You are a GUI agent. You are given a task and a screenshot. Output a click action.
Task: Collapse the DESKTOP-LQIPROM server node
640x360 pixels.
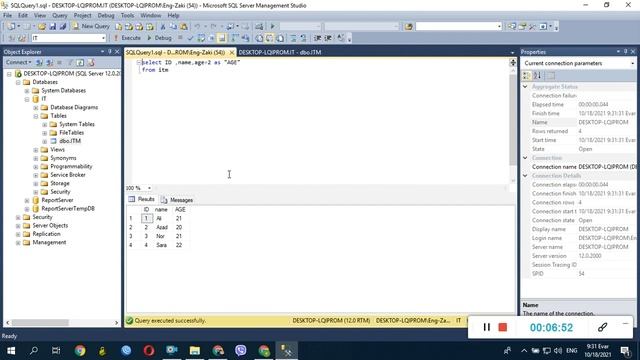pyautogui.click(x=9, y=74)
